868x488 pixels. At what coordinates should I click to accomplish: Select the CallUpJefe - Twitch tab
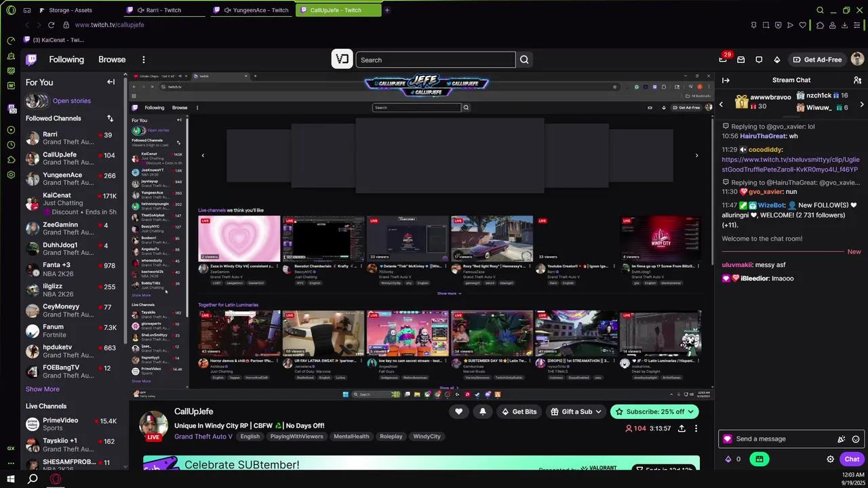338,10
